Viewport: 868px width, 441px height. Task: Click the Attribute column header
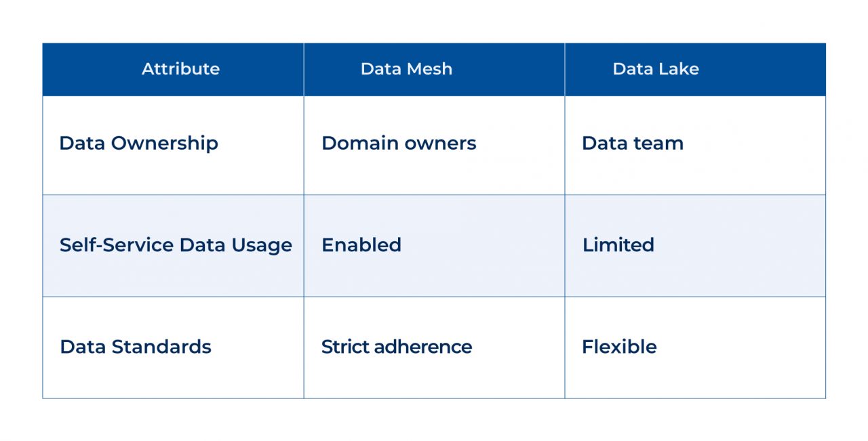click(180, 69)
